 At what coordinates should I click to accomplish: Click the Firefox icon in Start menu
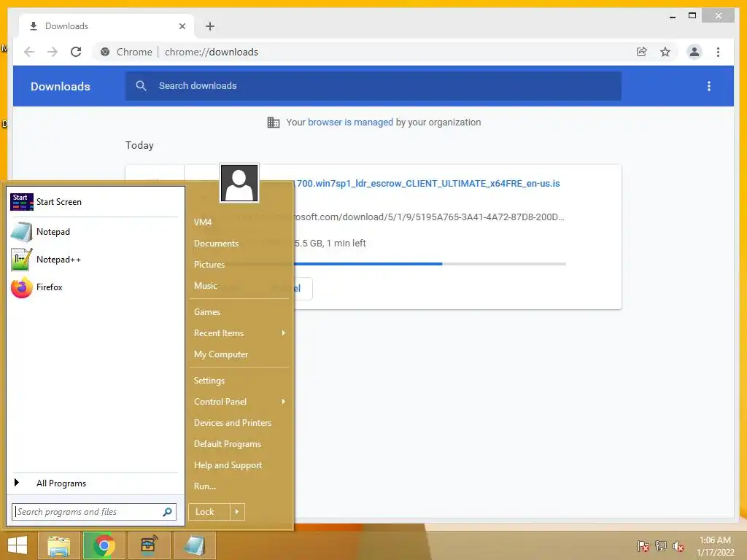pos(21,287)
